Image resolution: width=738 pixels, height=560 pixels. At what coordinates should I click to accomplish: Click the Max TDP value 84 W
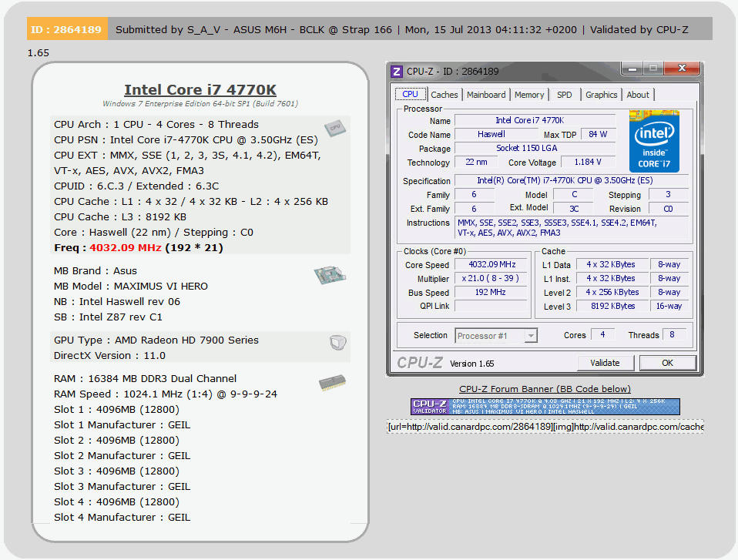coord(599,135)
